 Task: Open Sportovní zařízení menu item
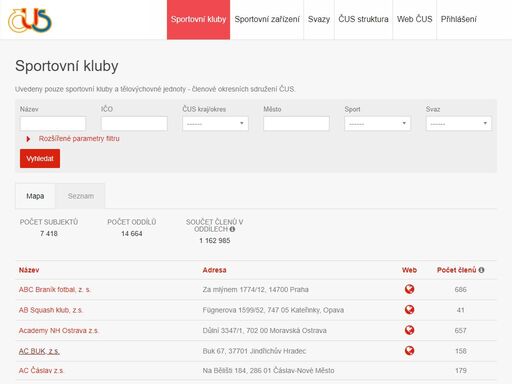267,20
